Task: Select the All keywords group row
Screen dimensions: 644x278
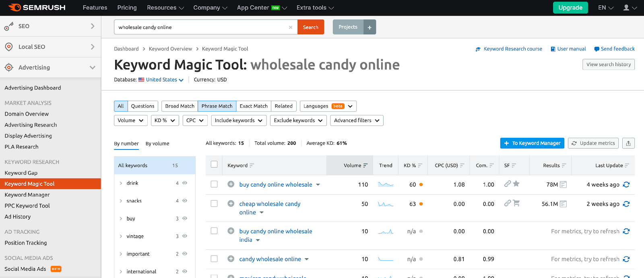Action: tap(155, 165)
